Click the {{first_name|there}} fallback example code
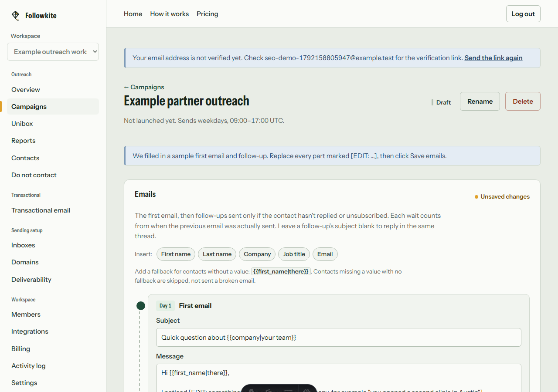558x392 pixels. 281,271
